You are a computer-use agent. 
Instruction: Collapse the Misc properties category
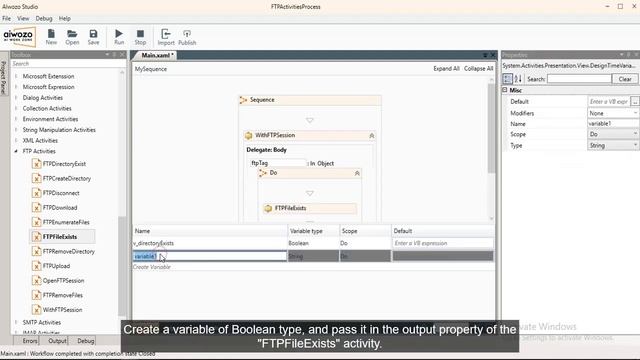[505, 90]
